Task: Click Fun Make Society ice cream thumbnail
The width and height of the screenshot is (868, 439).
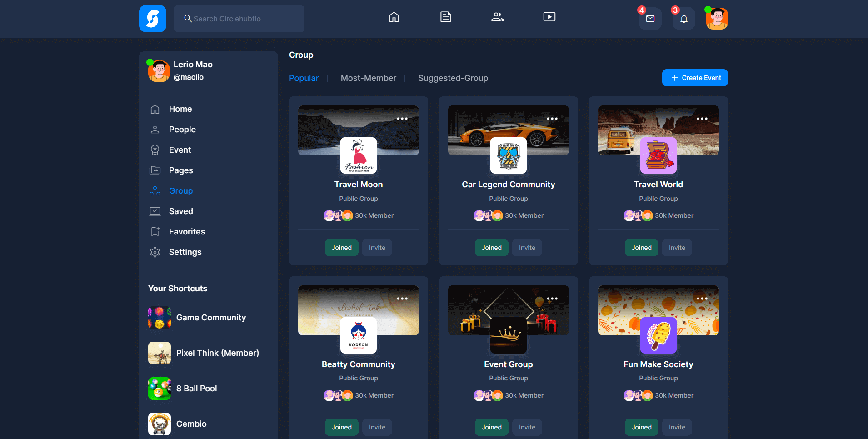Action: 658,335
